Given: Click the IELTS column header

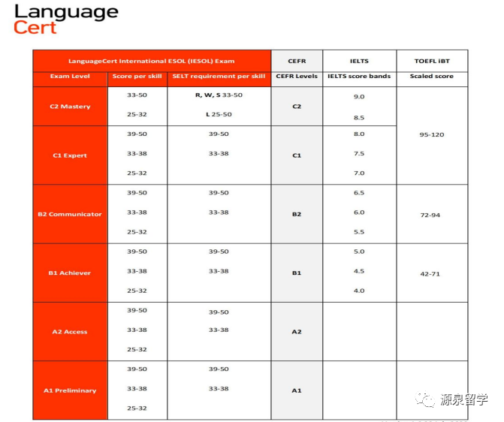Looking at the screenshot, I should pos(359,61).
